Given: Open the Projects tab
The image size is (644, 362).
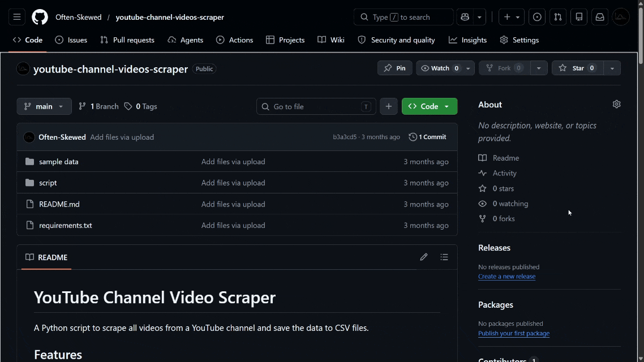Looking at the screenshot, I should 285,40.
